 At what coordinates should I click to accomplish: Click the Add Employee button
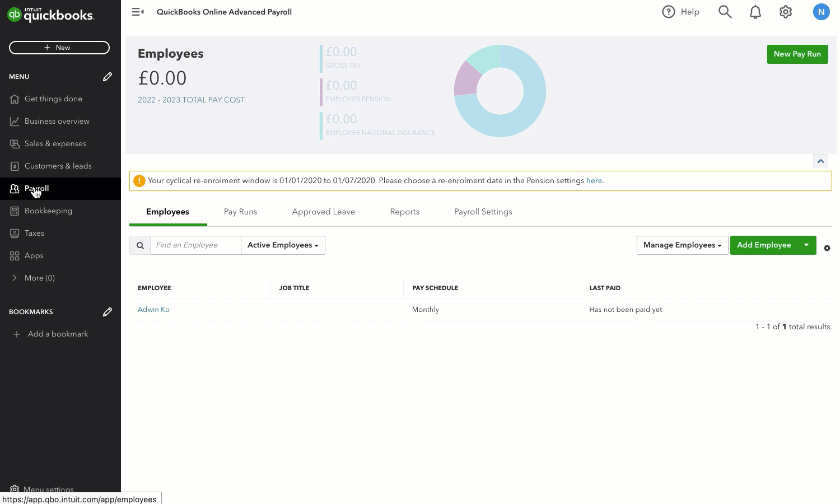[x=764, y=245]
